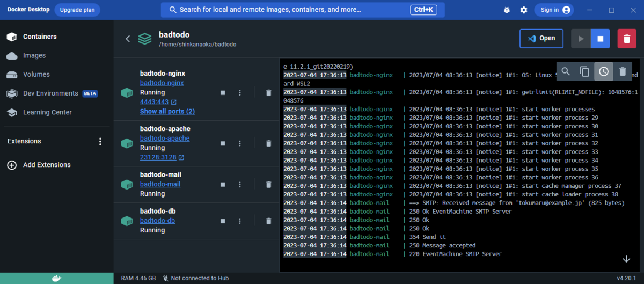The height and width of the screenshot is (284, 644).
Task: Toggle timestamps with the clock icon
Action: [604, 71]
